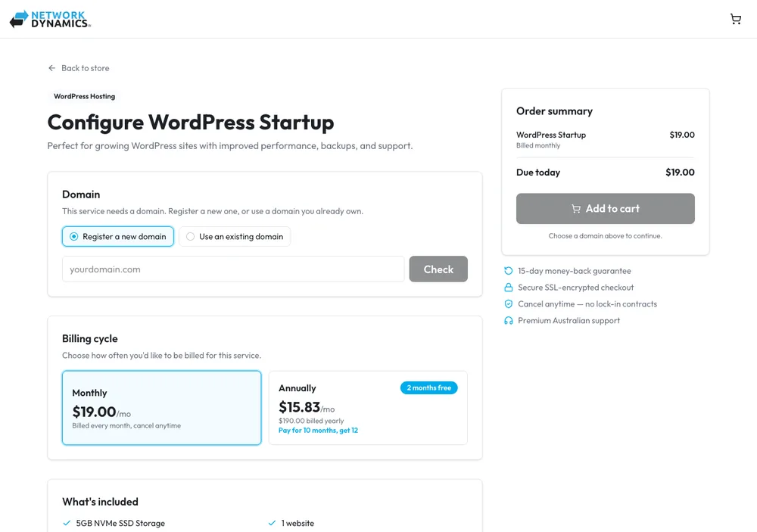Click 'Billed monthly' in Order summary

pos(538,145)
